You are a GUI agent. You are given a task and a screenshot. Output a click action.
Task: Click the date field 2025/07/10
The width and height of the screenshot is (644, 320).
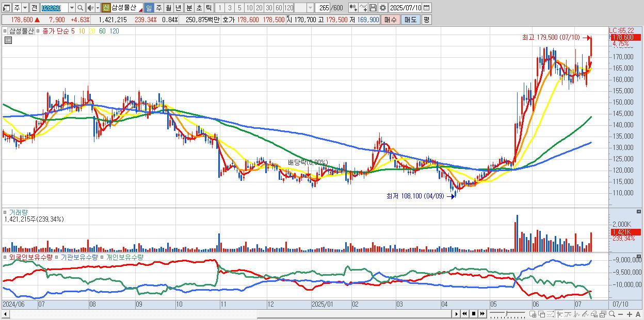pos(406,8)
